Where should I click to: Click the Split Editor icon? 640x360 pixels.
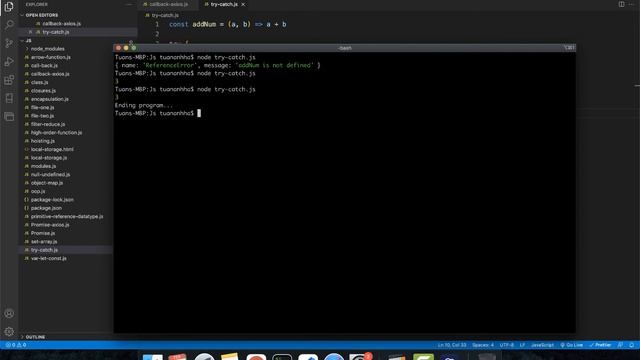click(621, 4)
